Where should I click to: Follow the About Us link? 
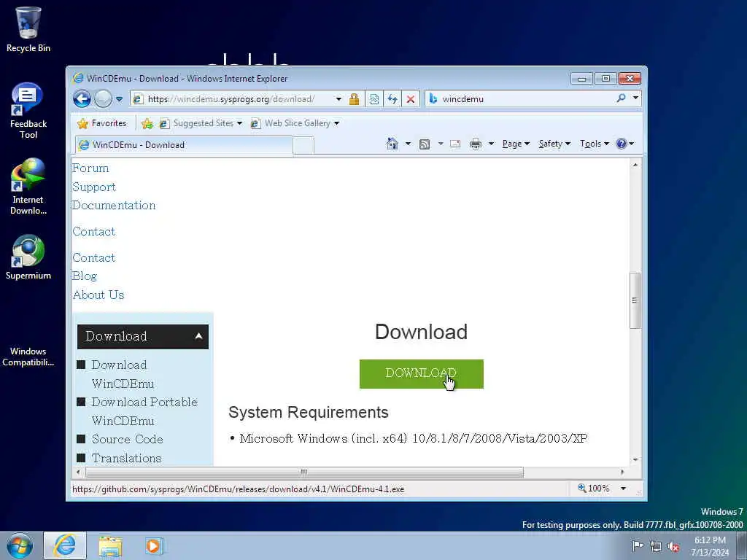tap(98, 295)
